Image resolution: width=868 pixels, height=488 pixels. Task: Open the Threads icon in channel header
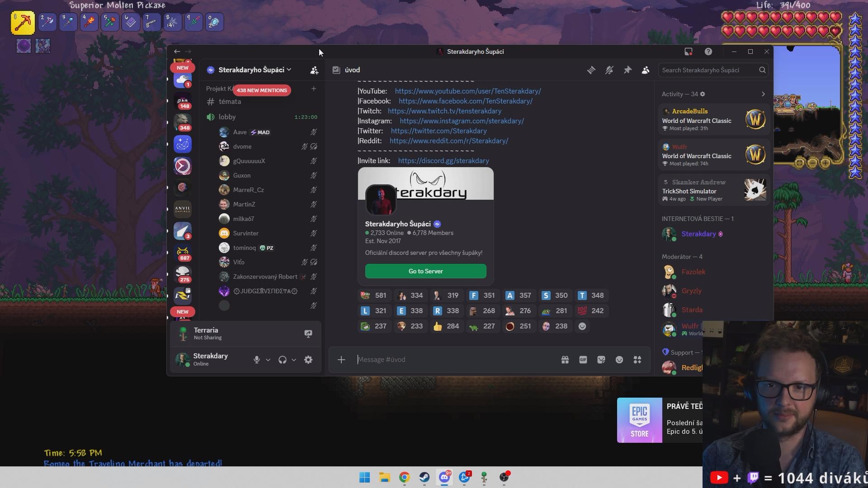click(x=591, y=70)
